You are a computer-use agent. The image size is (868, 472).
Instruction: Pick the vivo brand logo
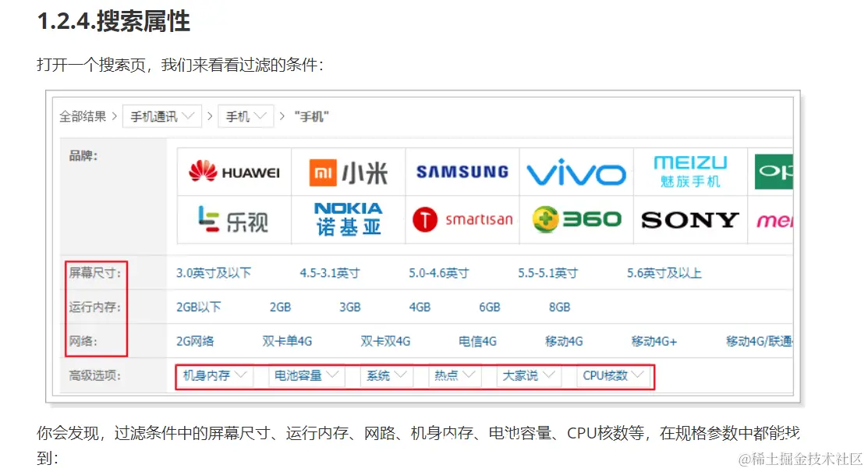(576, 172)
